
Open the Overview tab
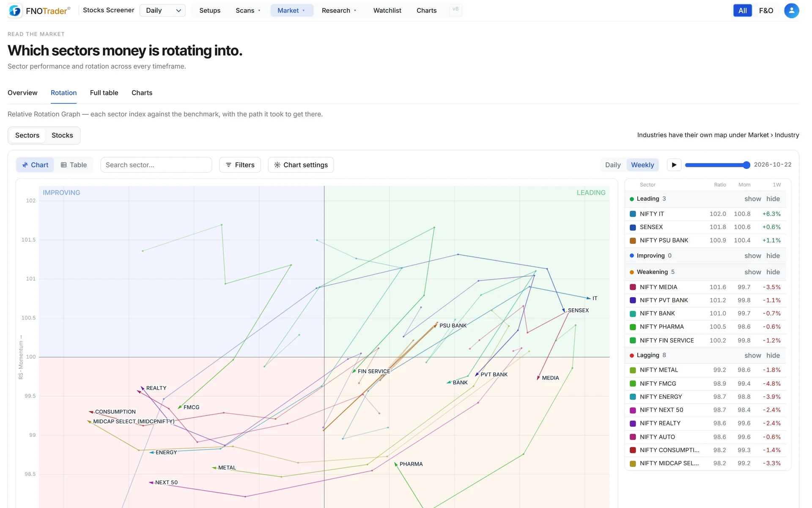pyautogui.click(x=22, y=93)
